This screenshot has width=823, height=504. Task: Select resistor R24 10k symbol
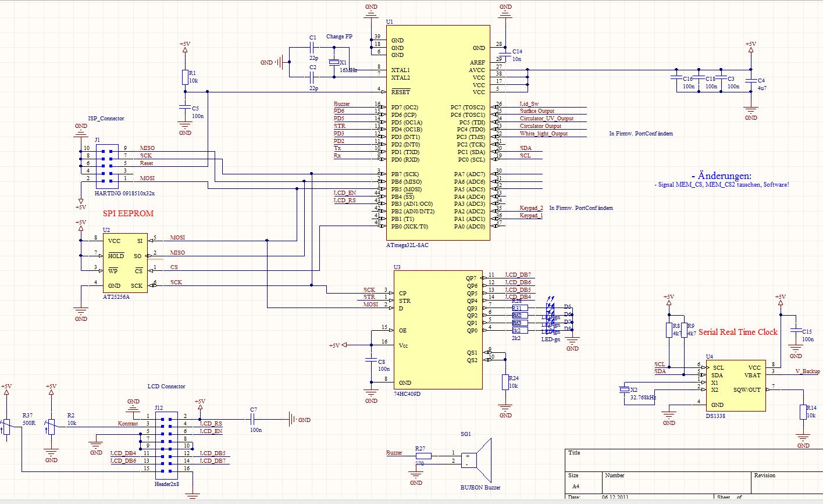coord(505,381)
